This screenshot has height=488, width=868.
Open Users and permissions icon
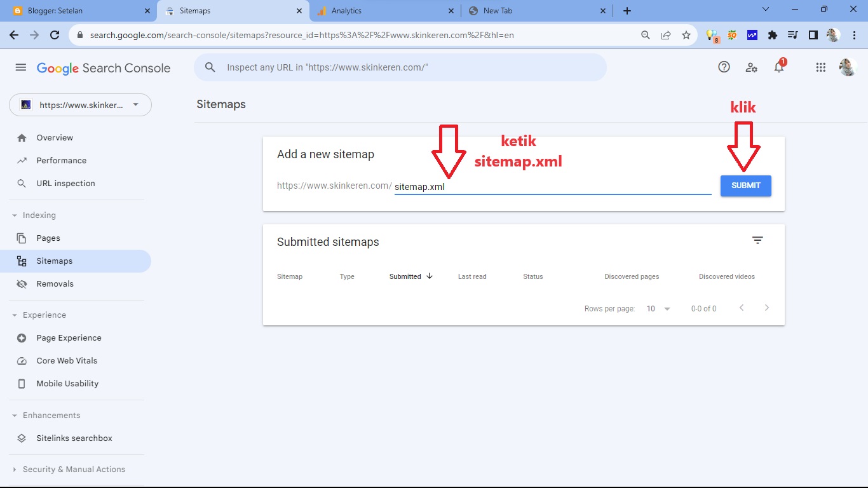point(752,67)
